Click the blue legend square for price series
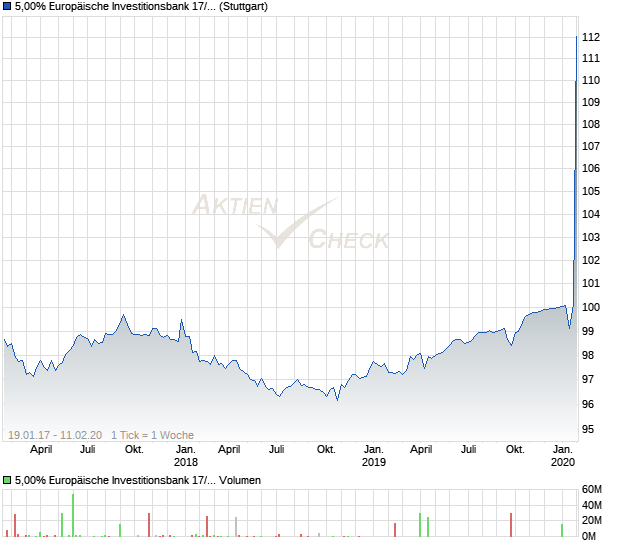 pyautogui.click(x=7, y=7)
